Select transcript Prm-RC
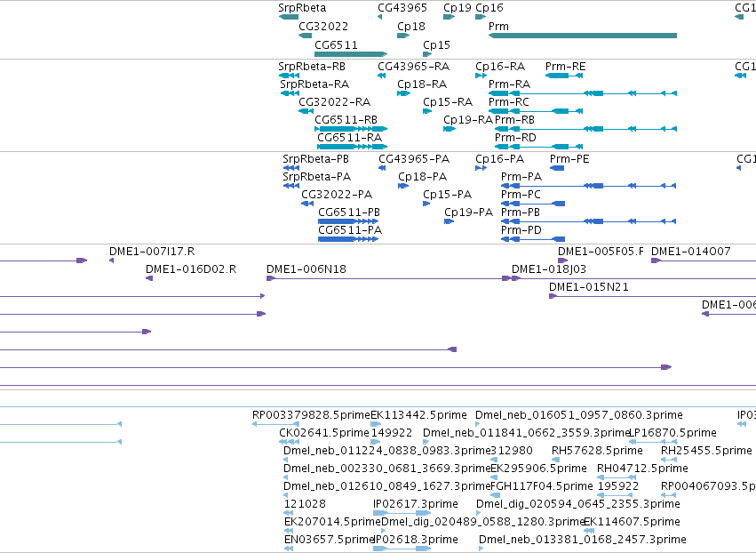Screen dimensions: 756x553 [509, 102]
